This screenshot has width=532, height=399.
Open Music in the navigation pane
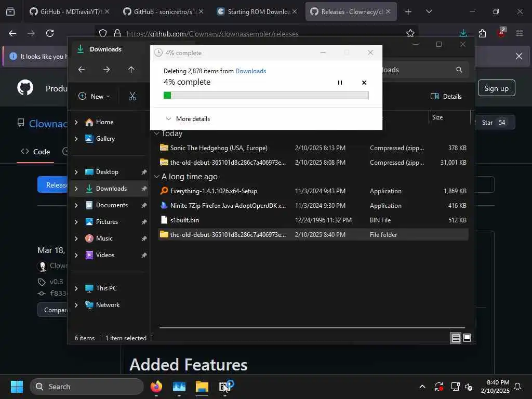[104, 238]
